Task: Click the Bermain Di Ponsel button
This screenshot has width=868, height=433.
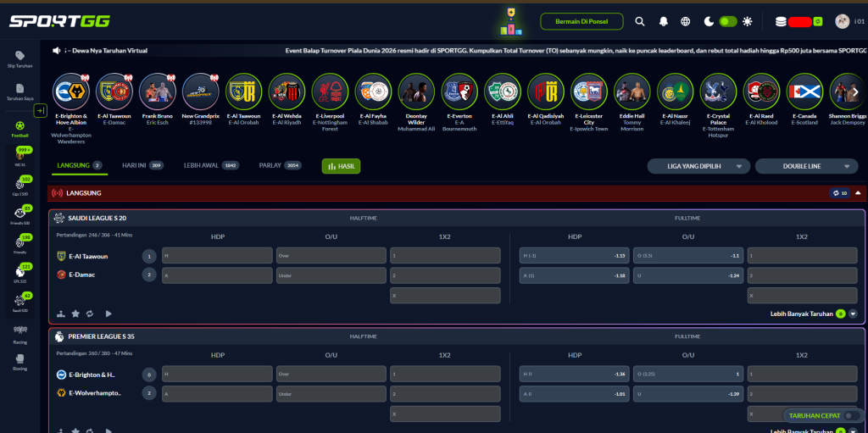Action: (581, 21)
